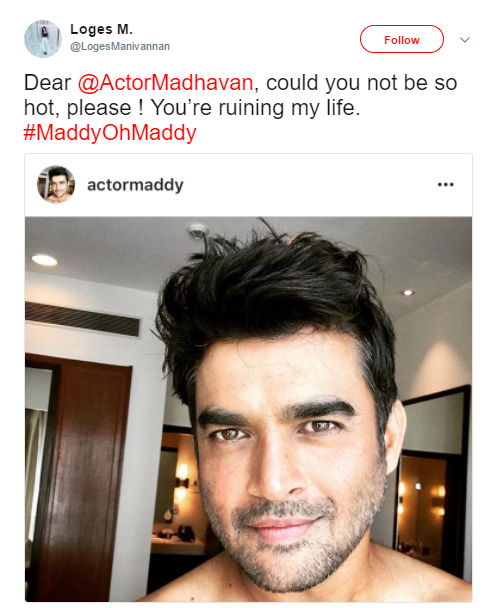Image resolution: width=489 pixels, height=608 pixels.
Task: Open the embedded selfie photo
Action: click(249, 409)
